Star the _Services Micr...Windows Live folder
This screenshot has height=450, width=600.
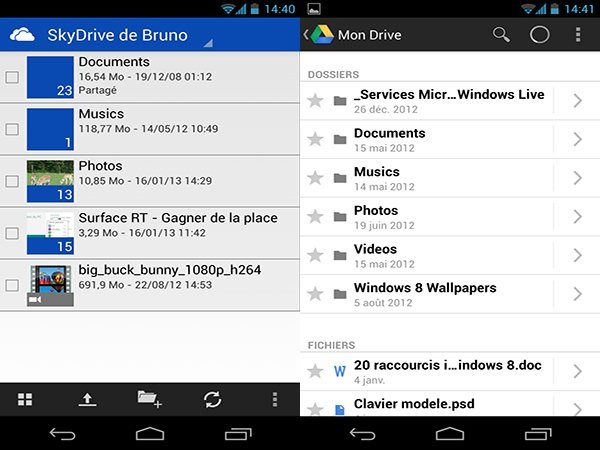(x=315, y=101)
